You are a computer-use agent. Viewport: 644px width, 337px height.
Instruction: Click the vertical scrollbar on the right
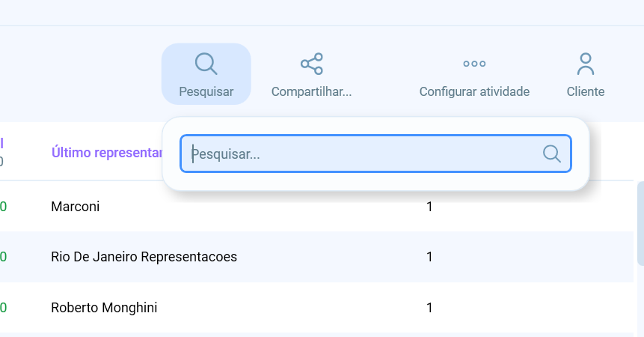[x=640, y=225]
